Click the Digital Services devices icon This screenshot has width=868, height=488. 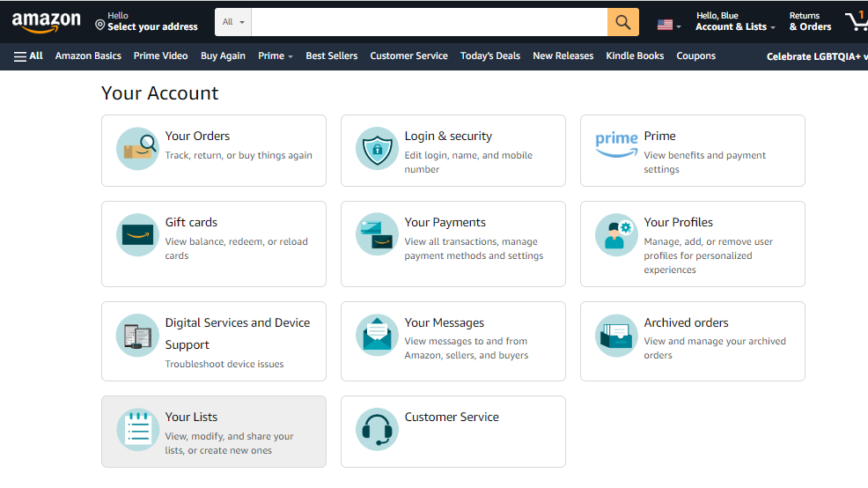pyautogui.click(x=138, y=336)
